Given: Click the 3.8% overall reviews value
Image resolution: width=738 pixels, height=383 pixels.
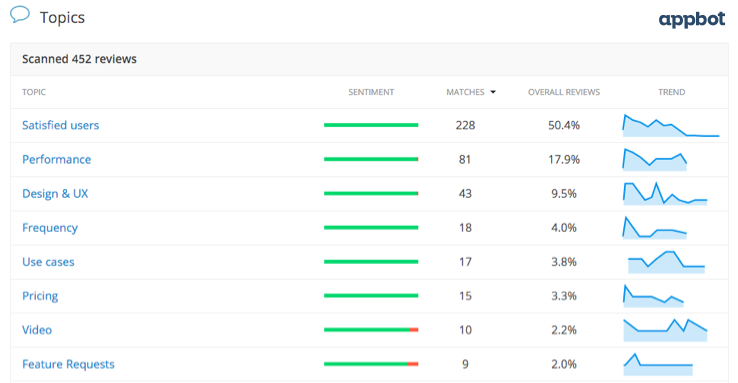Looking at the screenshot, I should coord(564,262).
